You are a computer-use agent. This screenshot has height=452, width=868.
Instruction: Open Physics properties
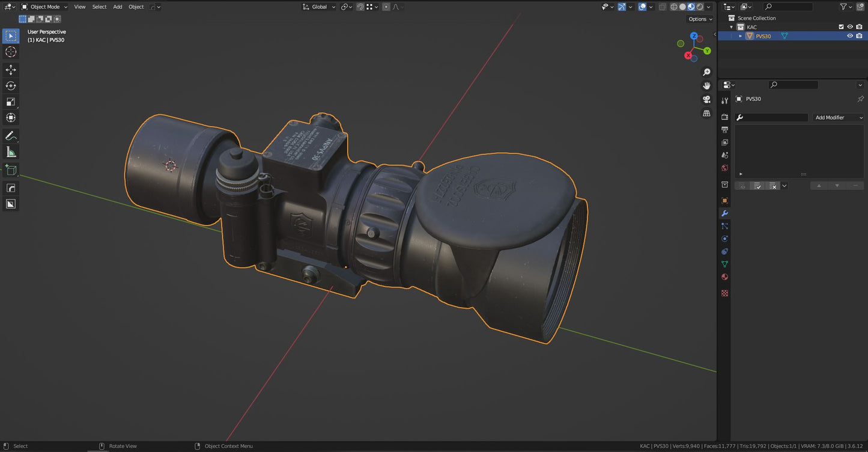pos(724,239)
